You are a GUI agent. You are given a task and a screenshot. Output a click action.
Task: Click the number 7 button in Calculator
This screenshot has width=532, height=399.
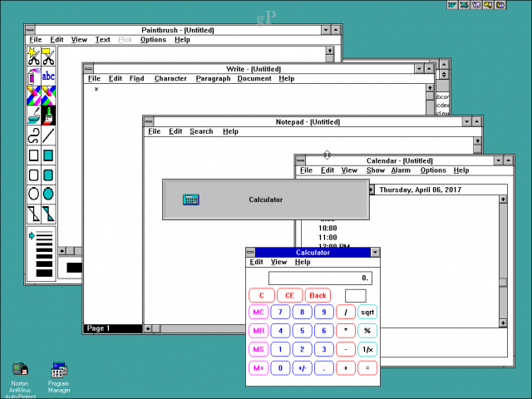(x=280, y=313)
